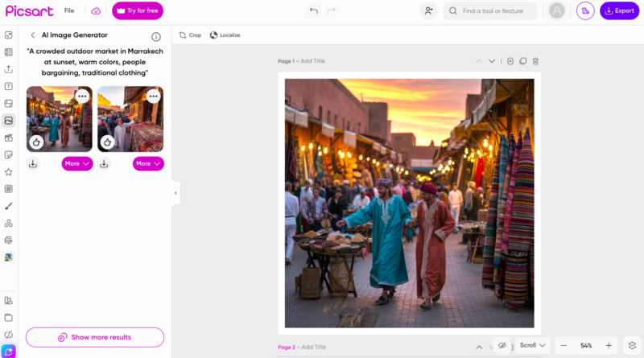Select the first generated market thumbnail

coord(60,118)
